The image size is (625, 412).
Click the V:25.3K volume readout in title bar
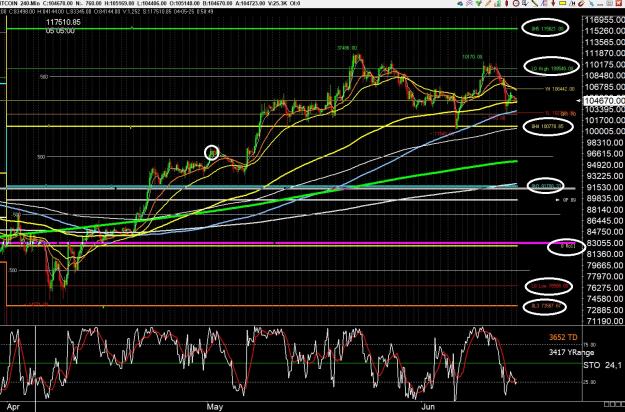(x=279, y=3)
